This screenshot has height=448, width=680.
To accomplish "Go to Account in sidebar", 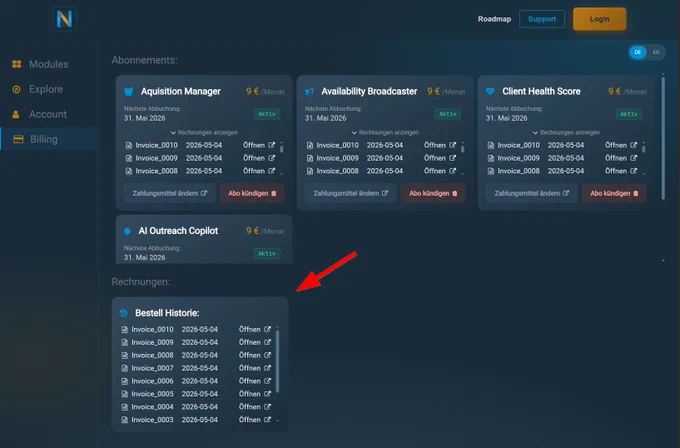I will point(48,114).
